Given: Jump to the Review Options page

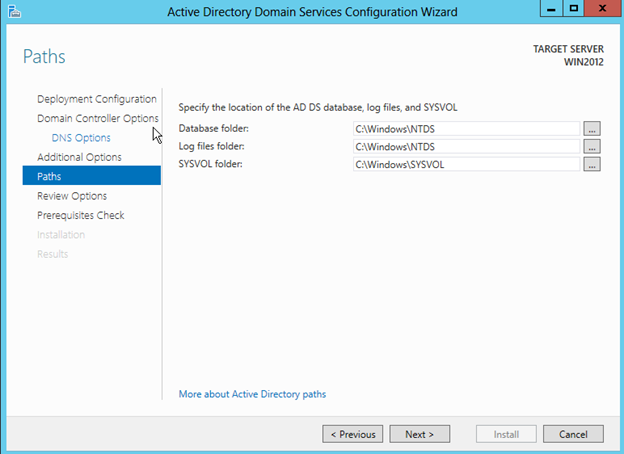Looking at the screenshot, I should [x=71, y=196].
